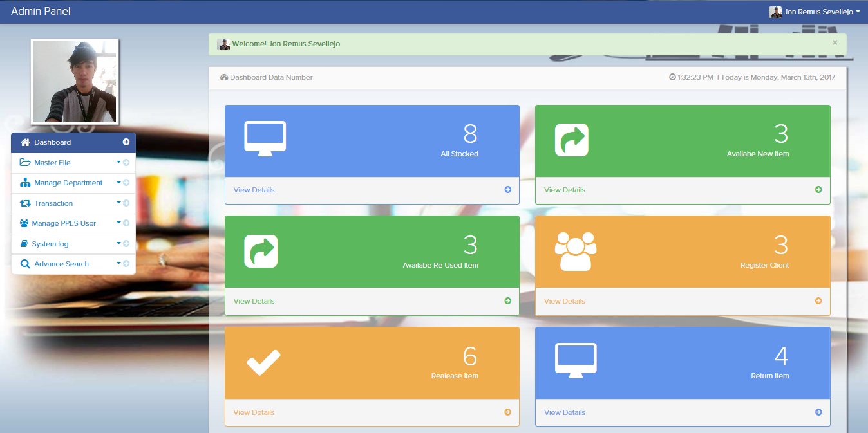Click the folder icon next to Master File
The image size is (868, 433).
[x=26, y=162]
